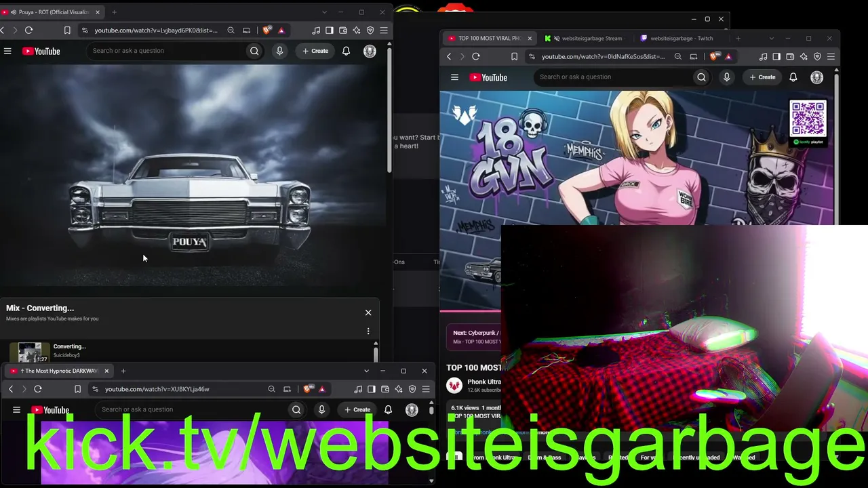Image resolution: width=868 pixels, height=488 pixels.
Task: Toggle sidebar panel in the Darkwave window
Action: [372, 389]
